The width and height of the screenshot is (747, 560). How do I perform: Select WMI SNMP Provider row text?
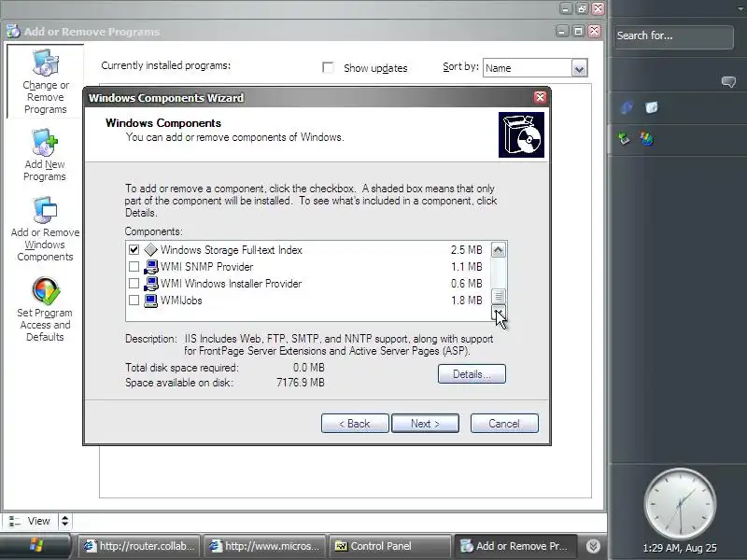[x=206, y=267]
